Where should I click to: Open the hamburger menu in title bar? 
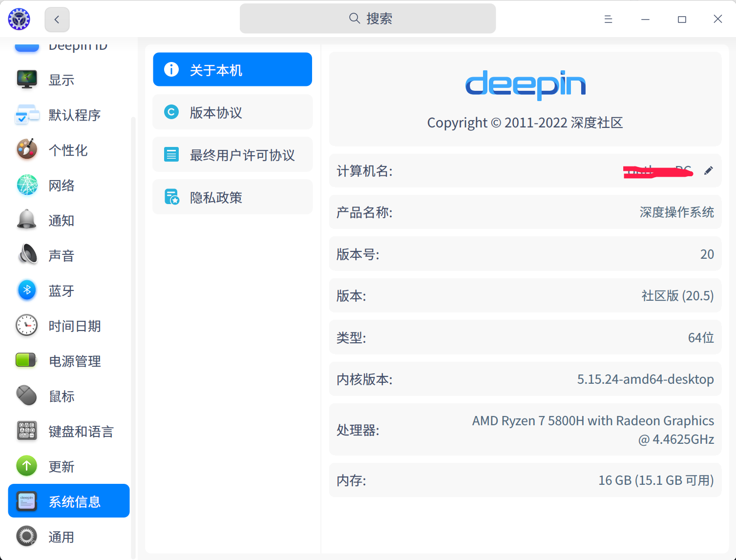click(608, 19)
